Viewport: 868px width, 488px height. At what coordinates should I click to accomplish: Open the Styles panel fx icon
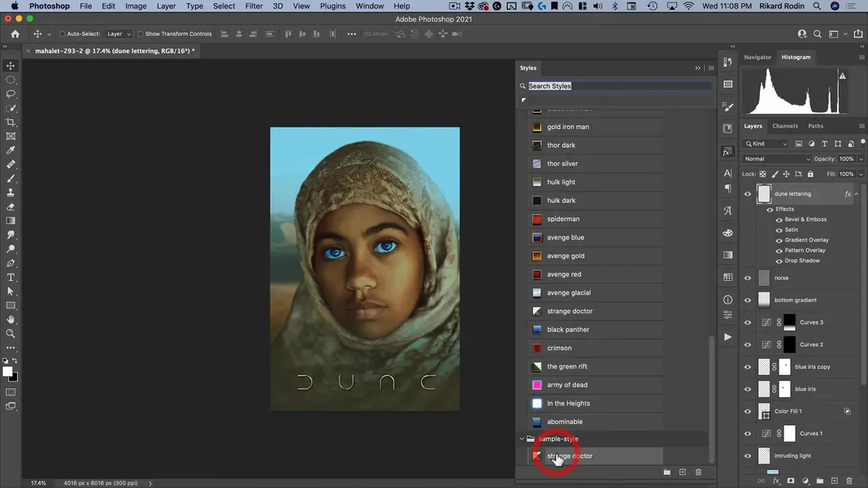click(727, 152)
